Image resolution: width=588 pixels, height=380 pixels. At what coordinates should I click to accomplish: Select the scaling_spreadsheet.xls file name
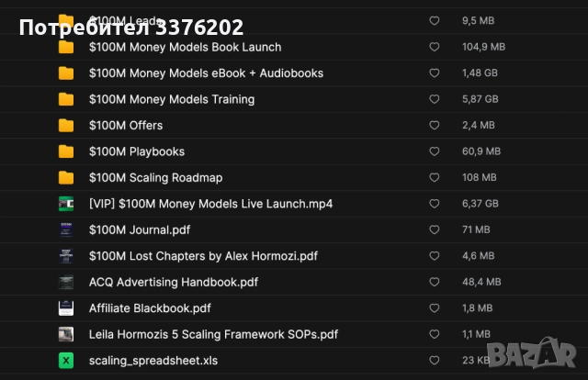point(153,361)
